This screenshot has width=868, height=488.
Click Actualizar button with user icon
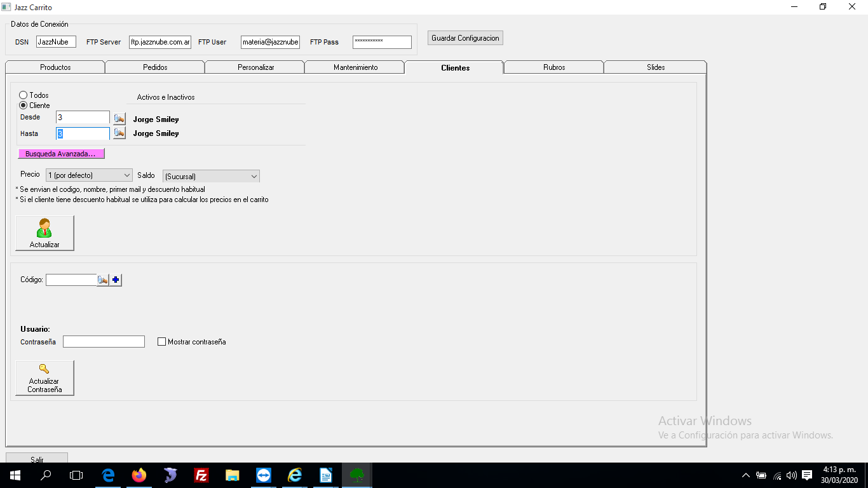pos(44,233)
